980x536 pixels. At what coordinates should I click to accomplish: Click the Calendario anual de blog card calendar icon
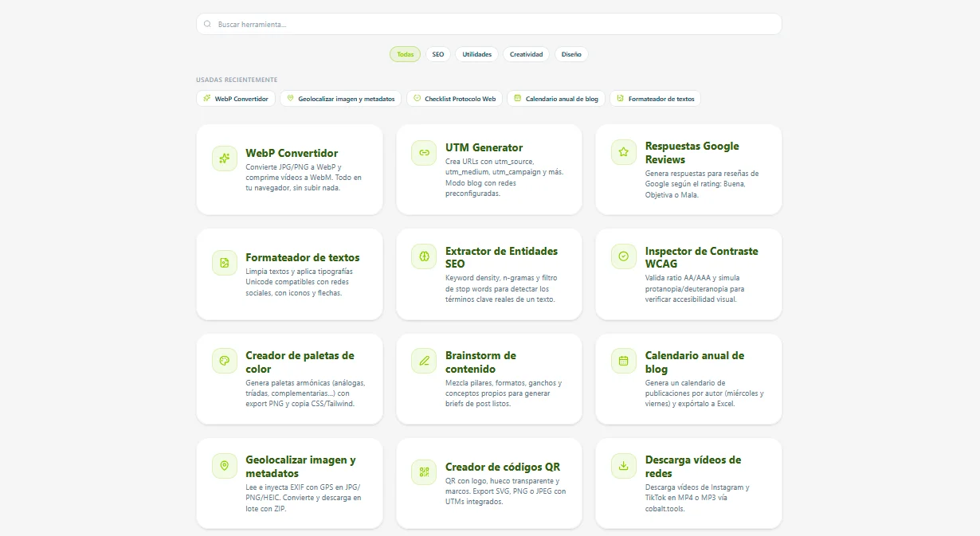click(x=624, y=361)
